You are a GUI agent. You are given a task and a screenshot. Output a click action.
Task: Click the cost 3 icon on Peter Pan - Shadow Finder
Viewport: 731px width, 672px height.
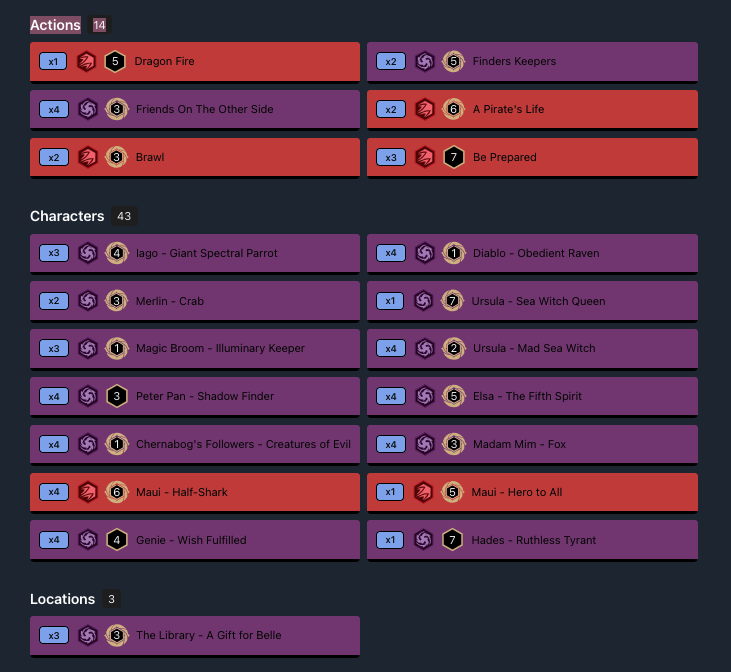[x=116, y=396]
